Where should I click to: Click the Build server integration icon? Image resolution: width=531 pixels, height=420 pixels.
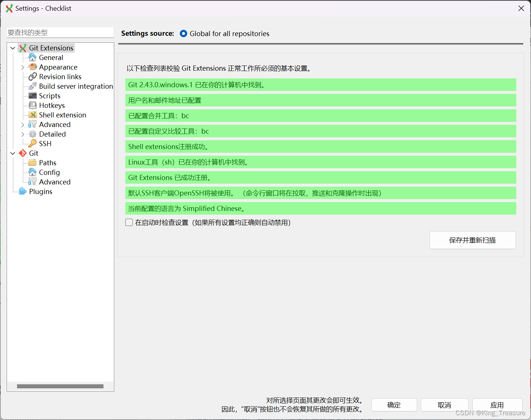(32, 86)
